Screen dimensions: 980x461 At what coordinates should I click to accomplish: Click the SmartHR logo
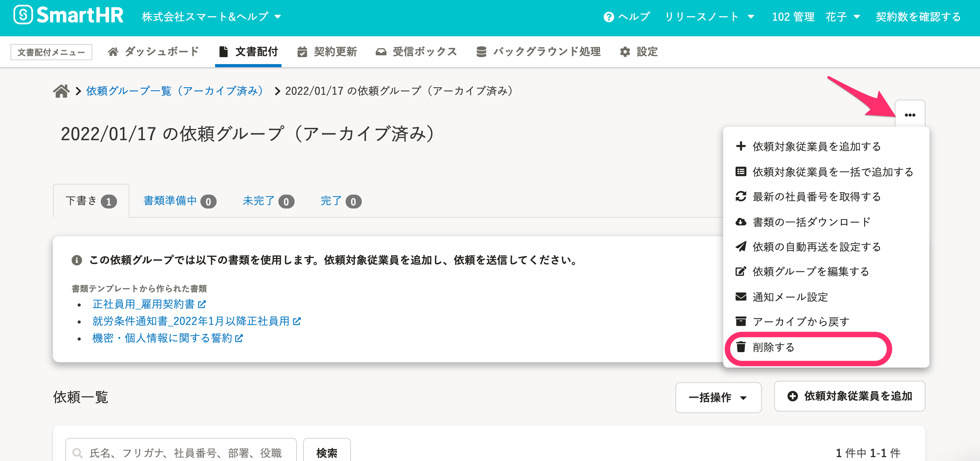point(68,15)
